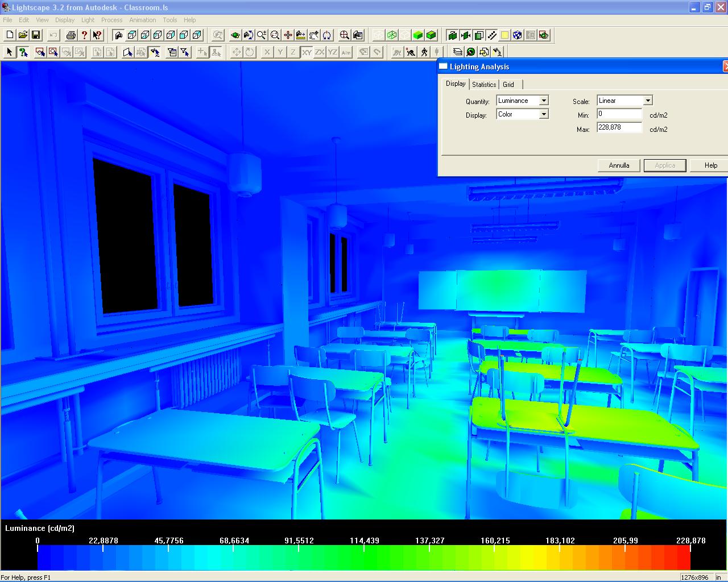Click the luminance color scale bar
Screen dimensions: 728x582
point(364,558)
